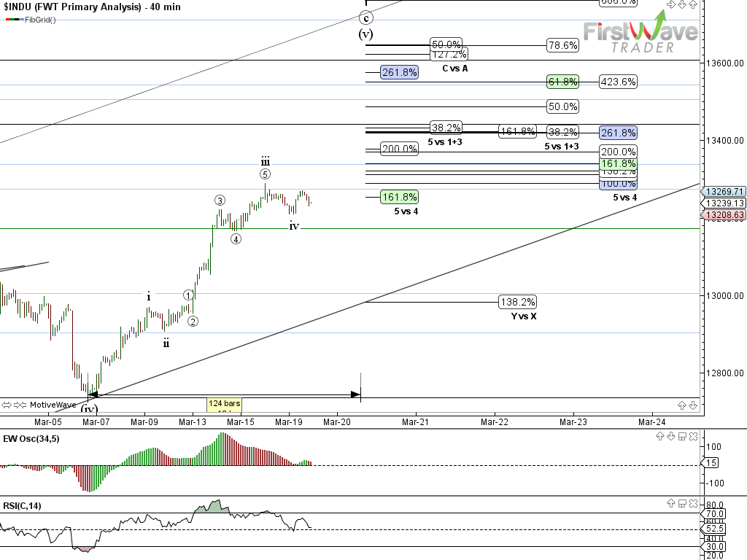This screenshot has height=560, width=747.
Task: Move the EW Osc panel down
Action: 670,436
